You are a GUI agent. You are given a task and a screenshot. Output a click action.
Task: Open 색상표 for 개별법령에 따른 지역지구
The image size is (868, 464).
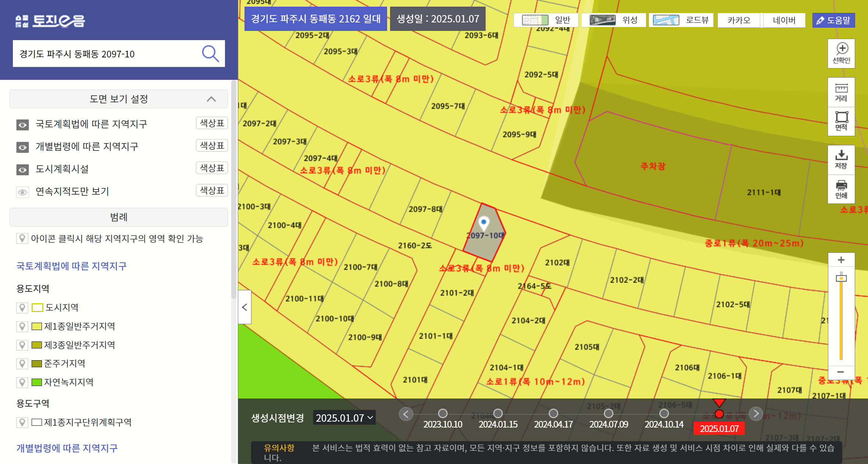212,146
